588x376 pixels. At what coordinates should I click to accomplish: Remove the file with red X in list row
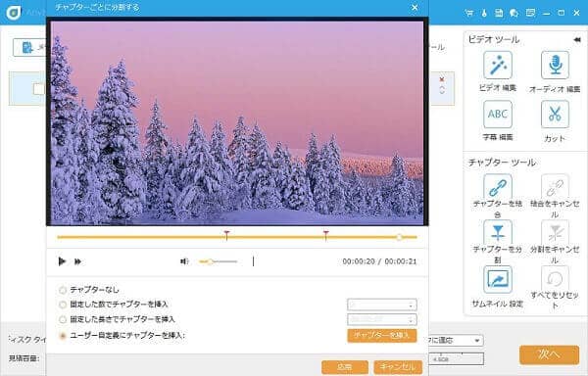coord(442,79)
